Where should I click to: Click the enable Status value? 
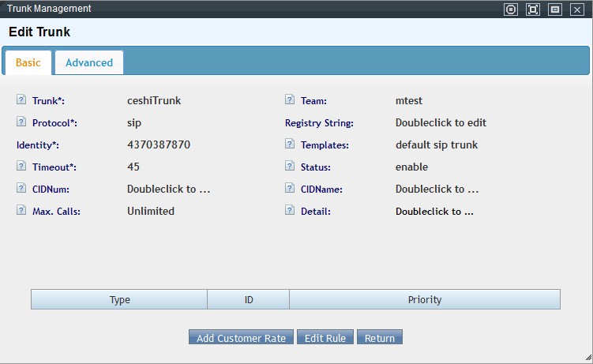[x=411, y=167]
